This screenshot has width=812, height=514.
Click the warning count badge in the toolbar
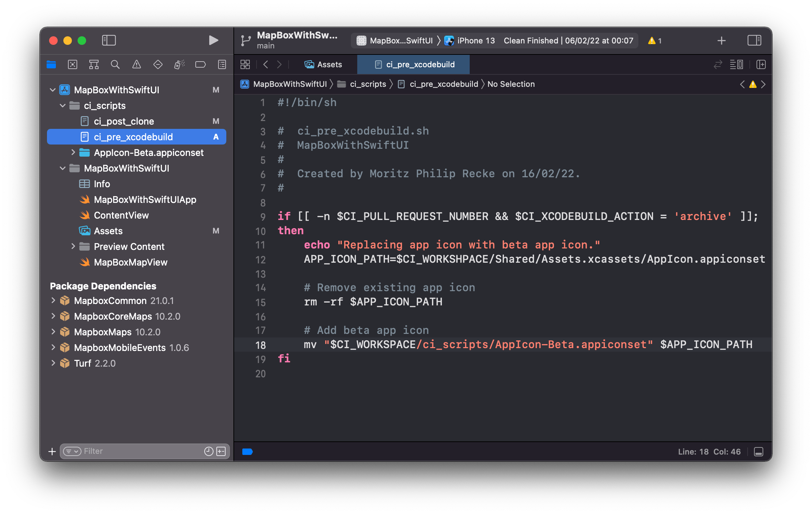[x=654, y=40]
